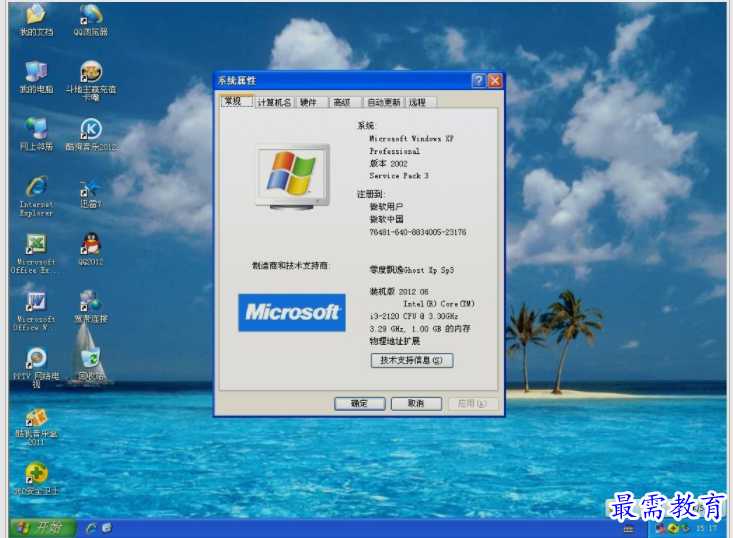Click the help question mark button in 系统属性
The width and height of the screenshot is (733, 538).
click(478, 81)
